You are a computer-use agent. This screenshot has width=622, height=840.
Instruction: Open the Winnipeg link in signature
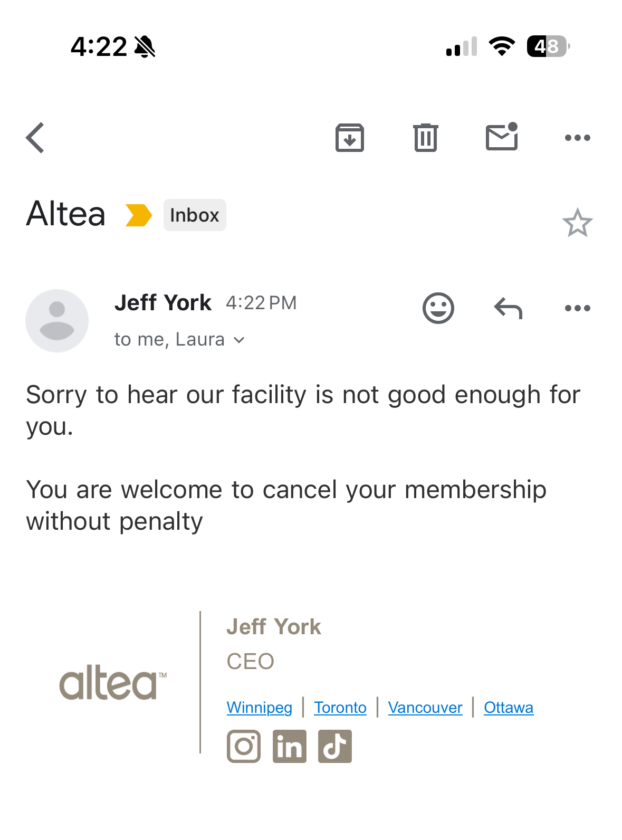click(x=259, y=708)
